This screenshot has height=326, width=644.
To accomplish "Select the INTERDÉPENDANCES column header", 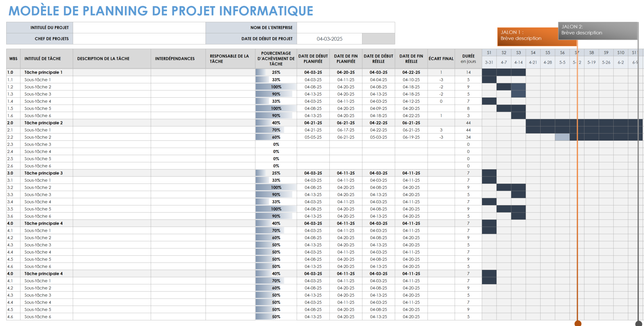I will coord(178,59).
